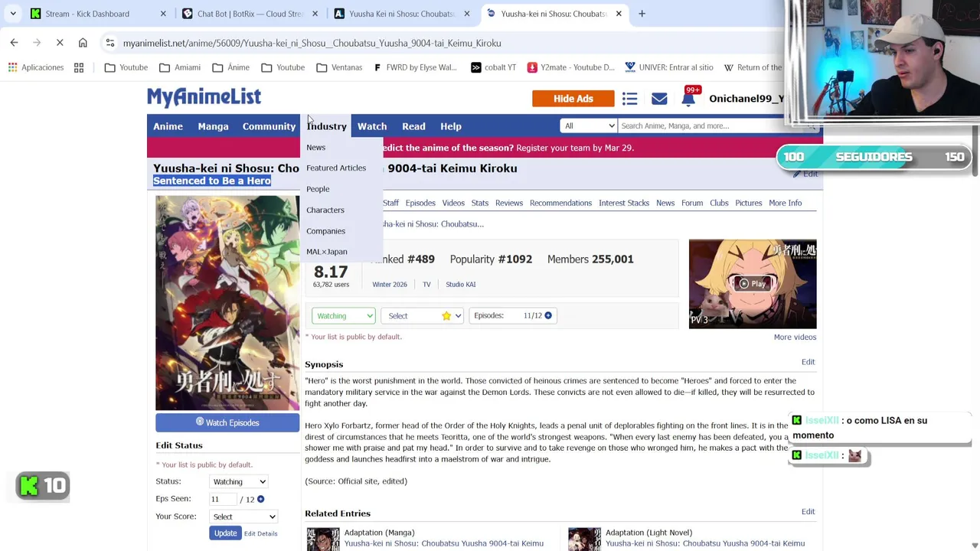Stop loading the page
The width and height of the screenshot is (980, 551).
60,43
